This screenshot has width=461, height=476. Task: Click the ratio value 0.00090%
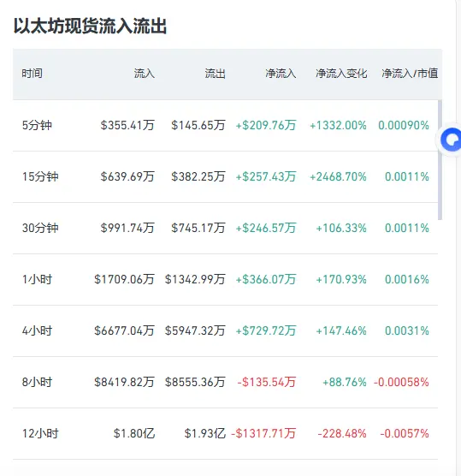coord(404,125)
